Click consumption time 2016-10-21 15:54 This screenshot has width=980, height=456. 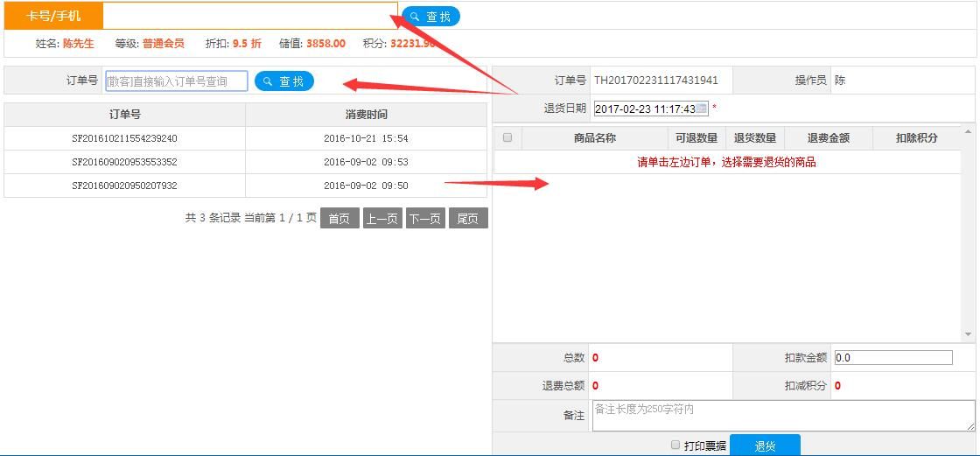[366, 138]
